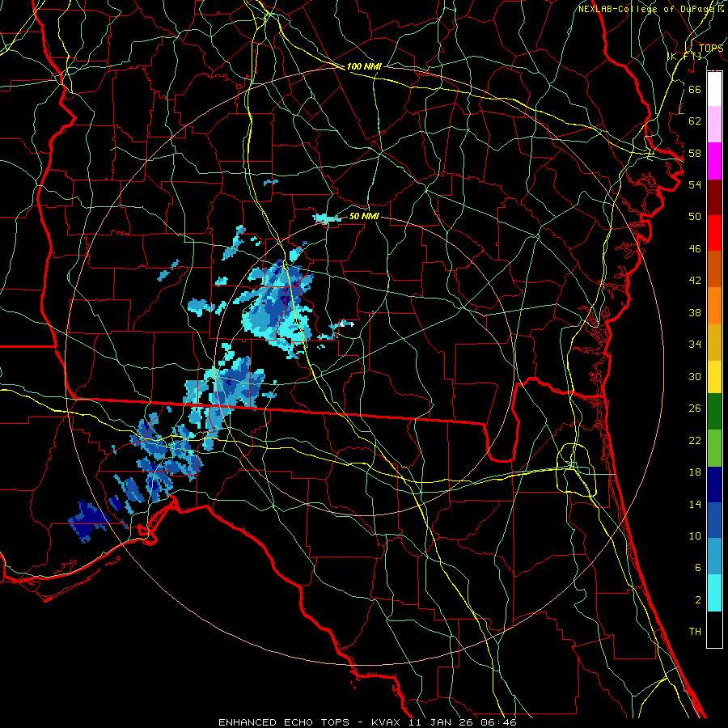Click the light green 22 kft swatch
This screenshot has width=728, height=728.
714,448
